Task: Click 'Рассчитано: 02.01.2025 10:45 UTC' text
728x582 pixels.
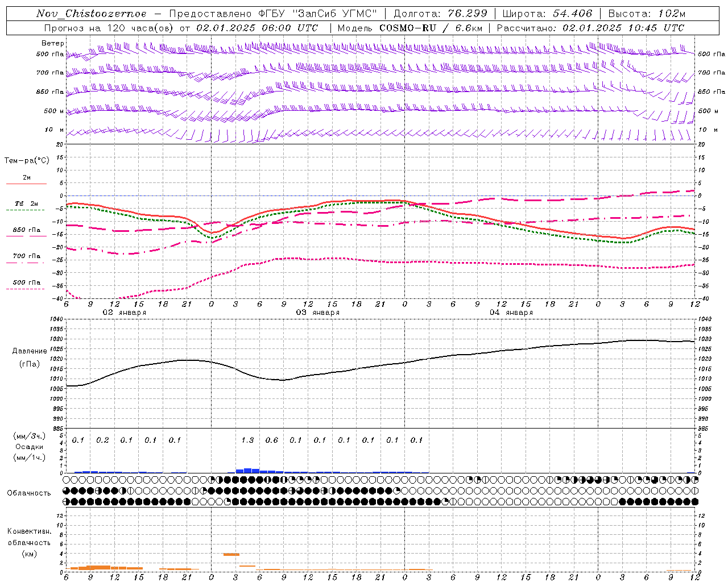Action: pos(590,28)
